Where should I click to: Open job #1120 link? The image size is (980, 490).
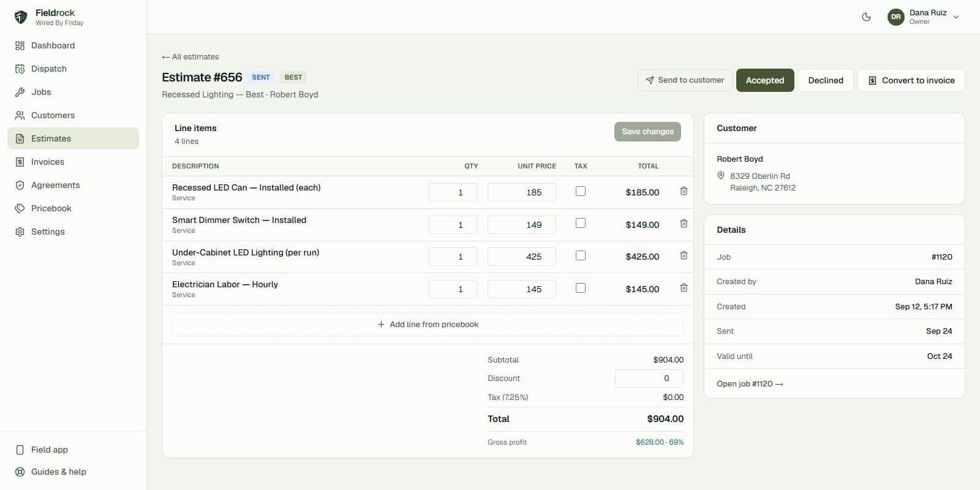(750, 384)
